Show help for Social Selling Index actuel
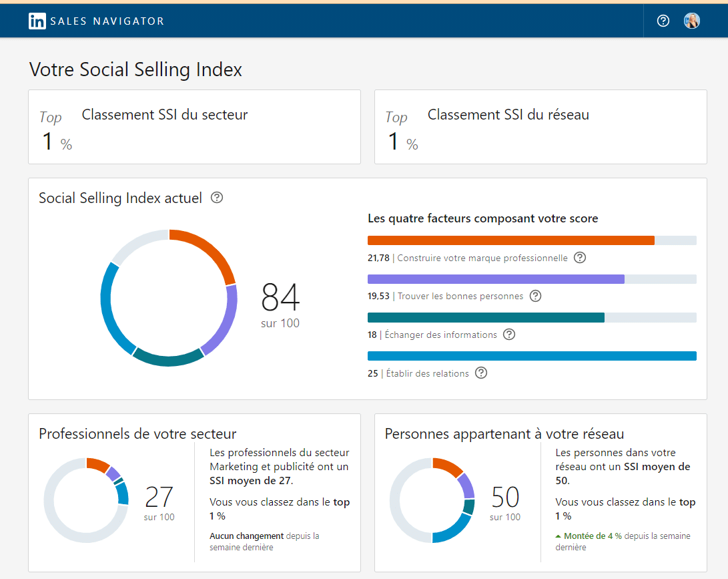The image size is (728, 579). (x=217, y=198)
